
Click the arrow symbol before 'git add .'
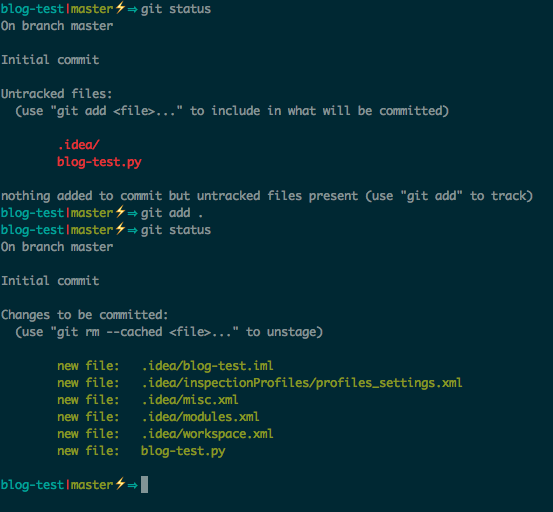(x=133, y=213)
